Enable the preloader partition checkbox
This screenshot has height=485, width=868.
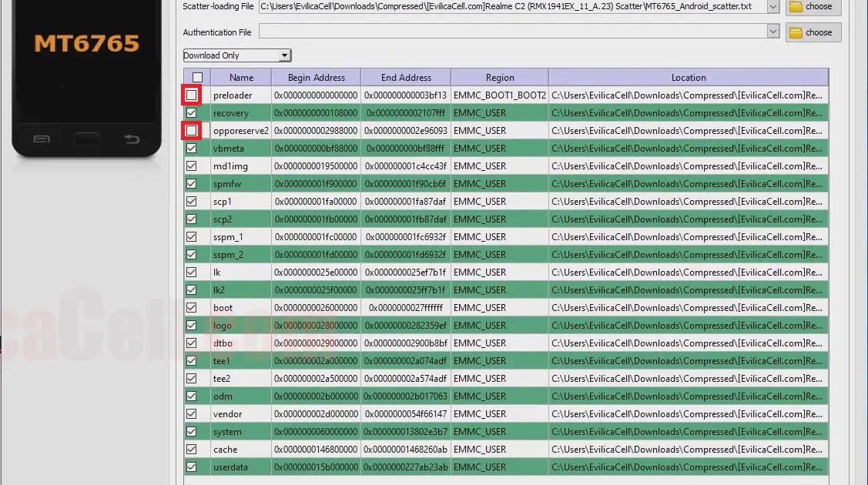point(192,95)
